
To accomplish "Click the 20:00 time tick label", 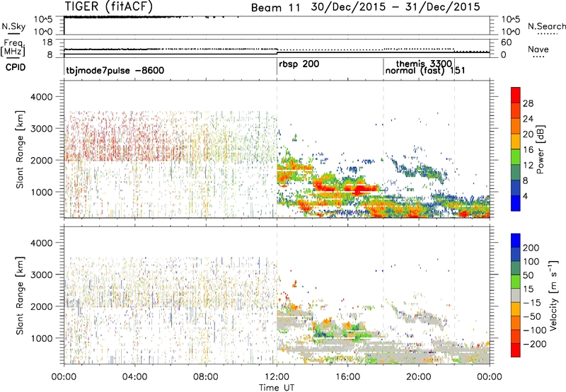I will click(418, 377).
